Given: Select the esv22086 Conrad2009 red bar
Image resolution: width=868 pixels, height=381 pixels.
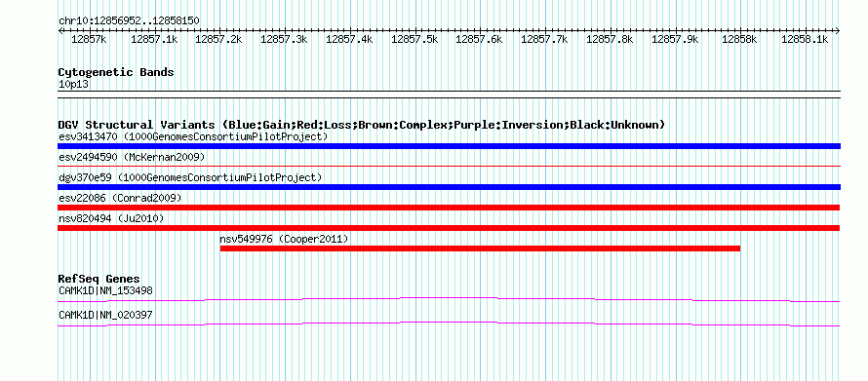Looking at the screenshot, I should pyautogui.click(x=449, y=208).
